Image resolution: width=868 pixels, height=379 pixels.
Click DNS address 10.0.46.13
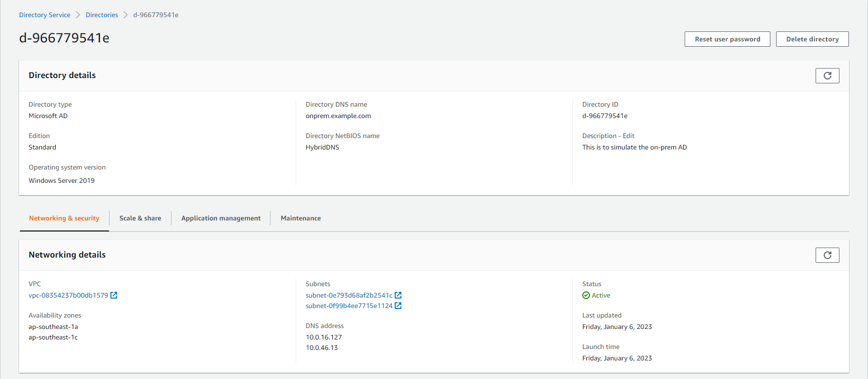322,348
